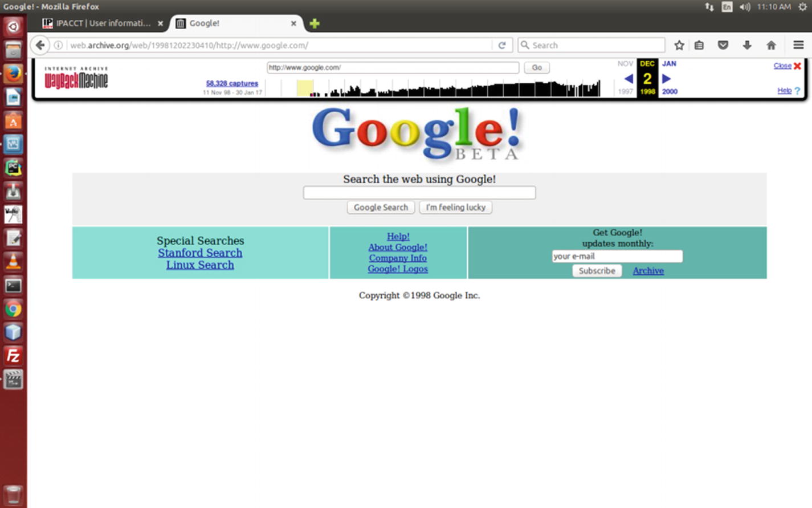Open the newsletter Archive link
This screenshot has height=508, width=812.
tap(648, 271)
